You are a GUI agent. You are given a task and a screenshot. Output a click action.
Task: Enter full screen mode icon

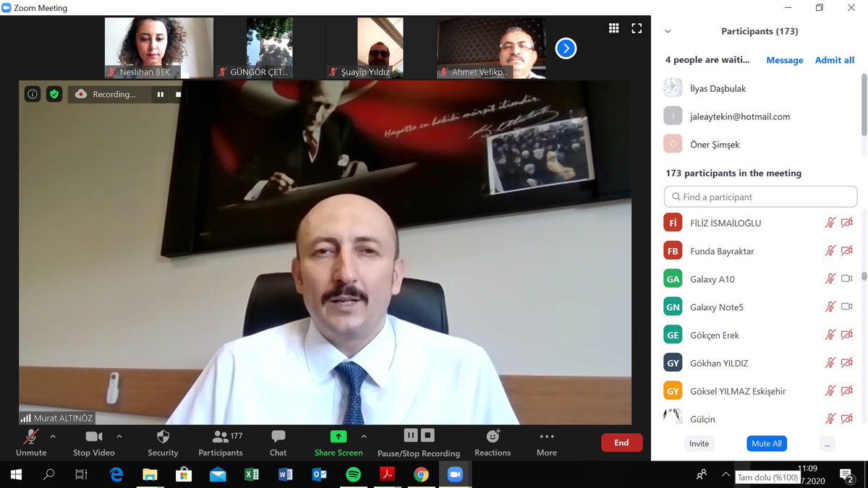[637, 28]
